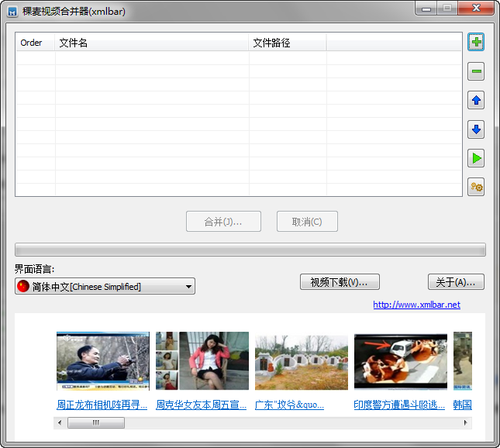Click the app icon in title bar
The height and width of the screenshot is (448, 500).
pos(13,12)
